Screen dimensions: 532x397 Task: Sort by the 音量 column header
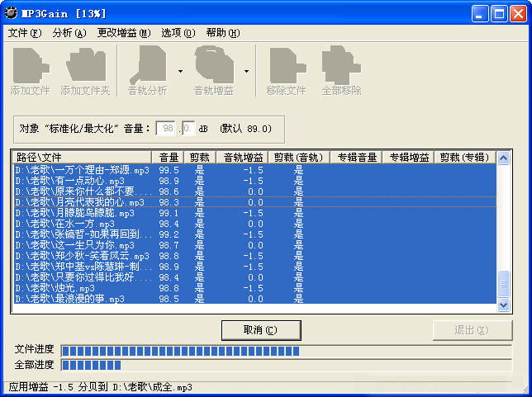click(x=168, y=158)
